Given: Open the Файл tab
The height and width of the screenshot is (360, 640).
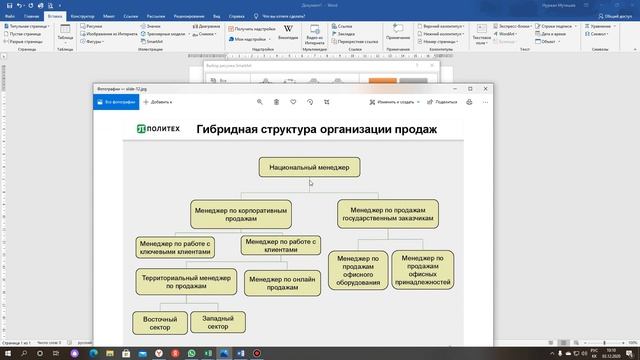Looking at the screenshot, I should tap(10, 16).
